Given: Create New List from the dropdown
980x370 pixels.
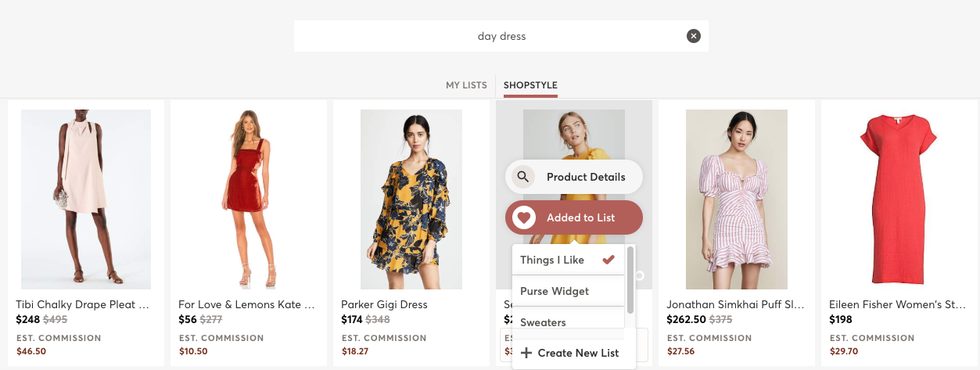Looking at the screenshot, I should coord(578,353).
